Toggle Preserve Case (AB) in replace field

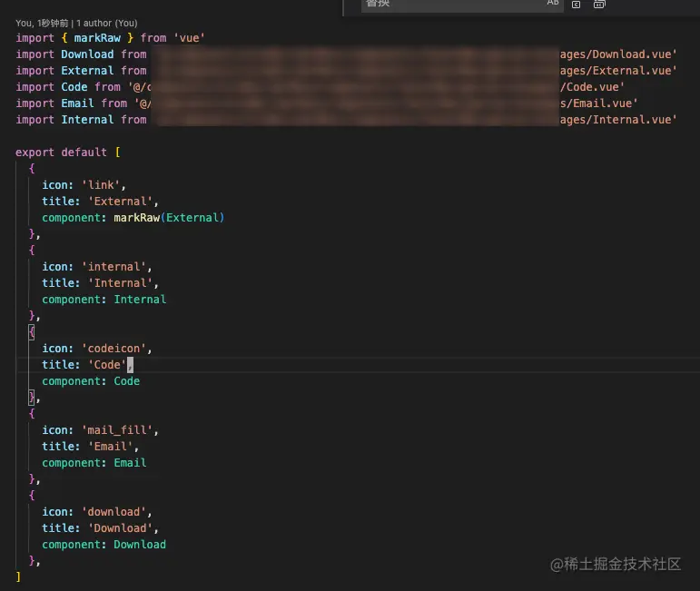(x=553, y=3)
